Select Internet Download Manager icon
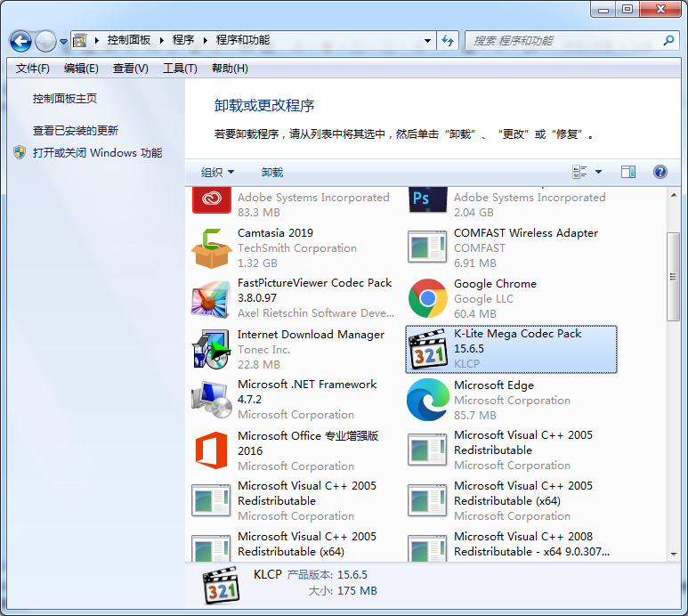This screenshot has width=688, height=616. 211,349
